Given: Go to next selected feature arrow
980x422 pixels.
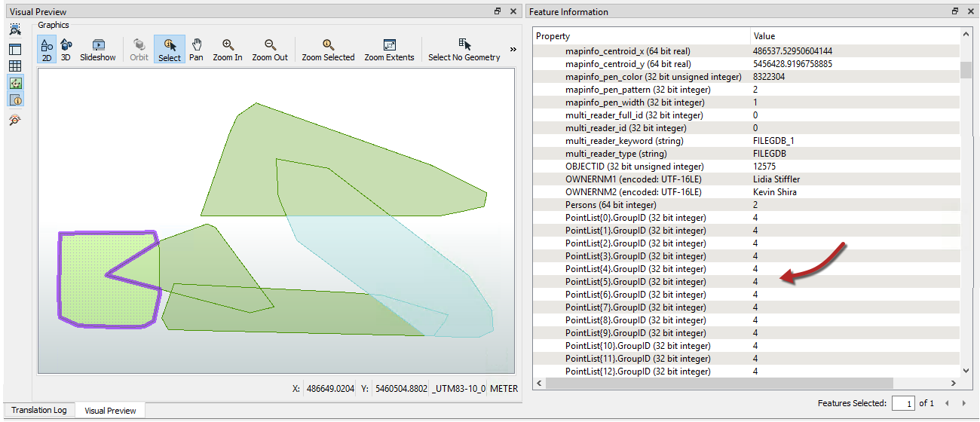Looking at the screenshot, I should (960, 403).
